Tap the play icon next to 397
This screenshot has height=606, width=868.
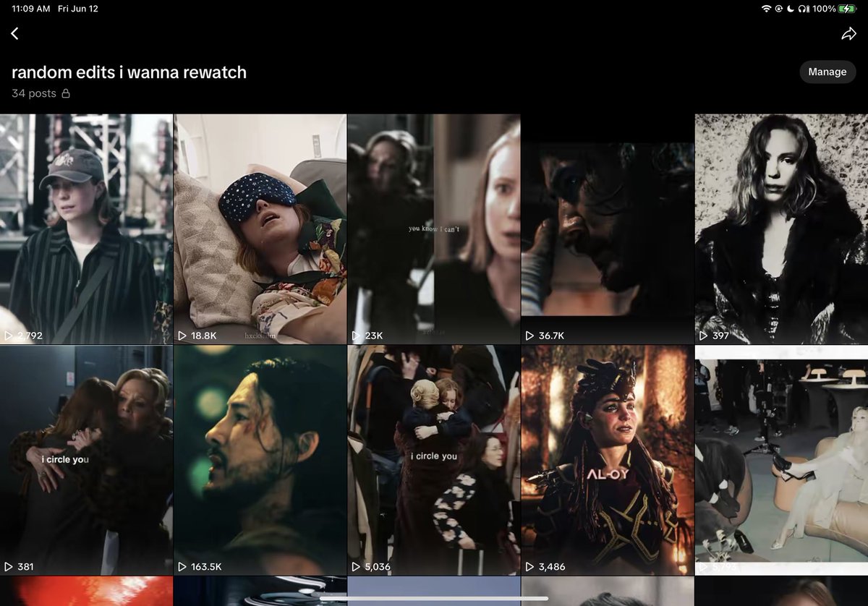click(703, 336)
